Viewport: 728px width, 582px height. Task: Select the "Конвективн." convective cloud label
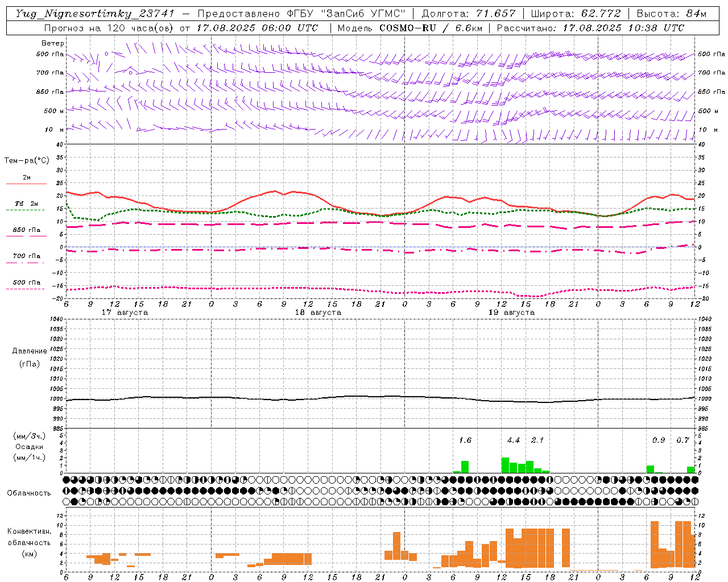coord(30,531)
